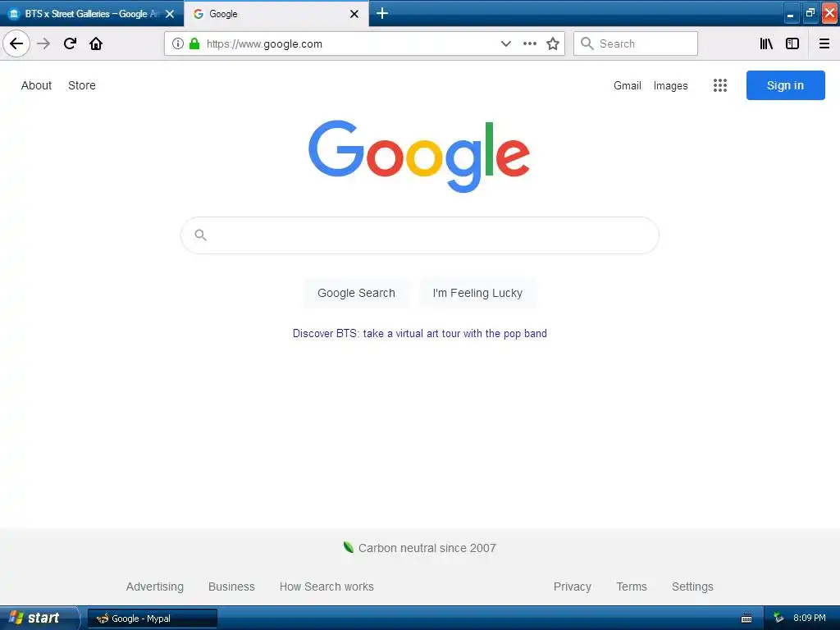Bookmark this page with the star

point(553,44)
